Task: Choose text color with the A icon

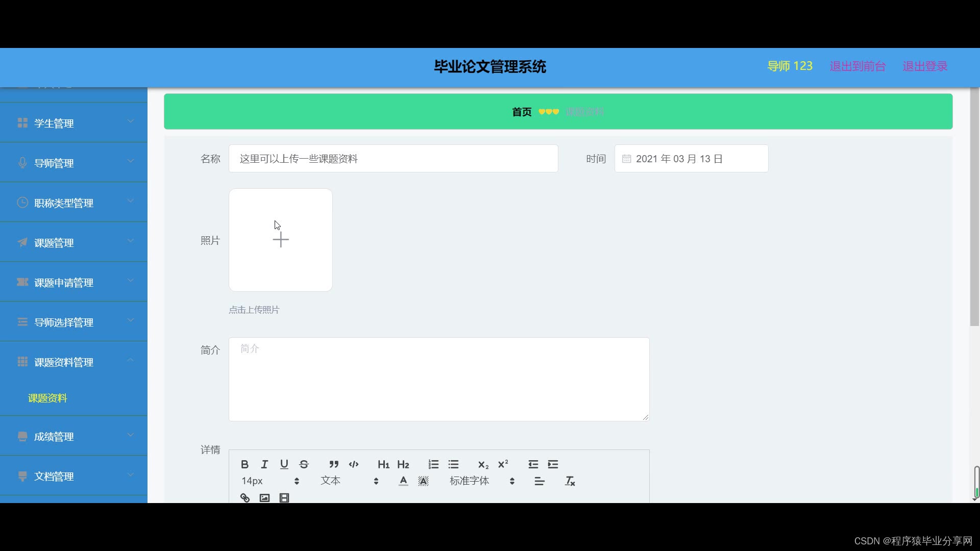Action: (403, 481)
